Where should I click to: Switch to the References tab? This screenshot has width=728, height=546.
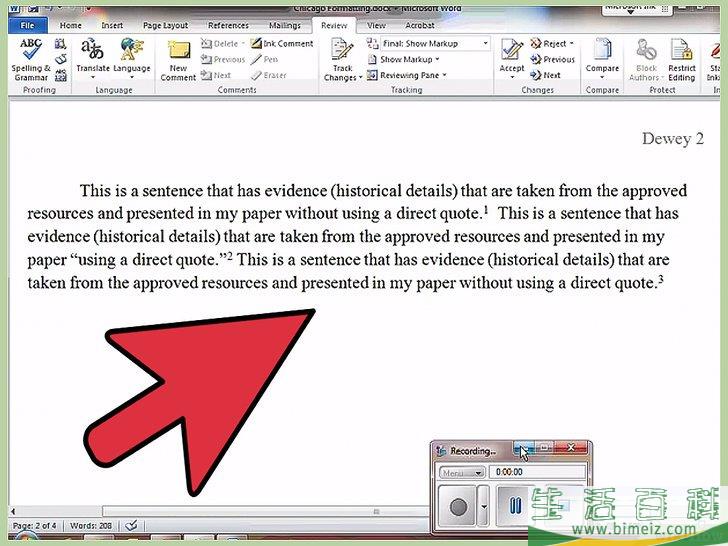click(x=228, y=26)
